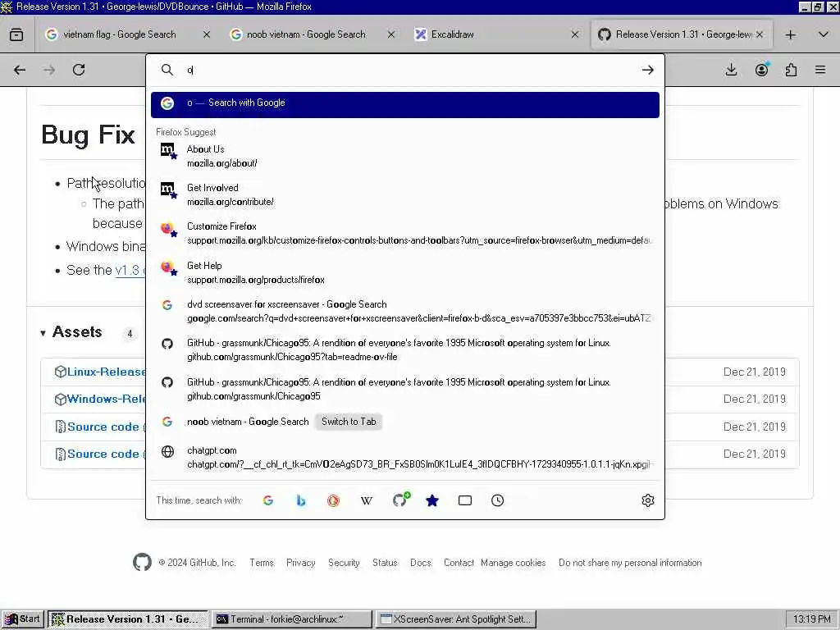Search bookmarks this time

(432, 500)
